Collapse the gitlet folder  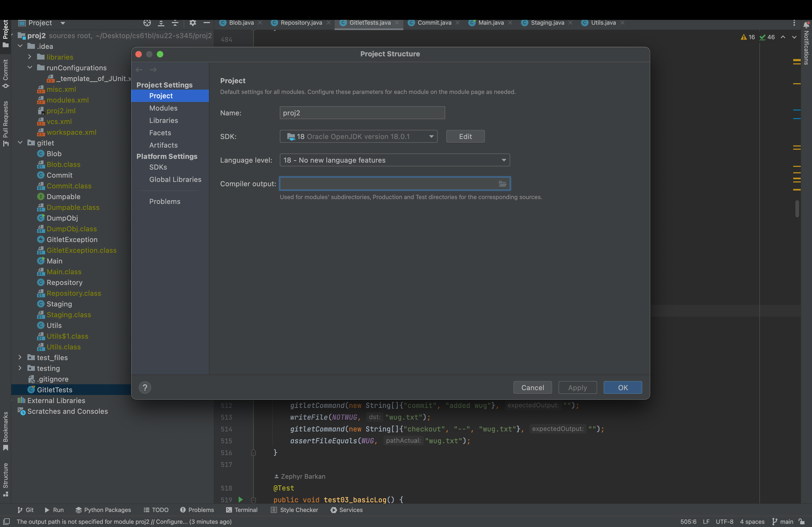20,143
